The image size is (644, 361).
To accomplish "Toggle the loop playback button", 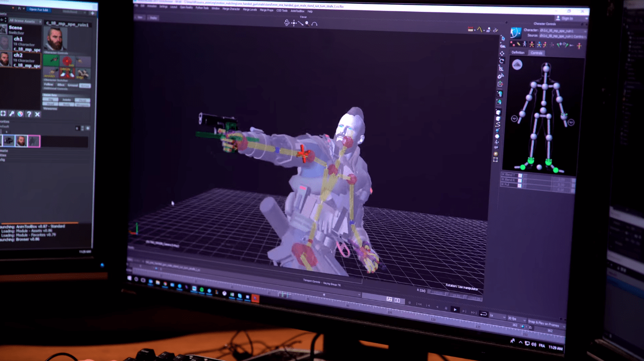I will pos(484,314).
